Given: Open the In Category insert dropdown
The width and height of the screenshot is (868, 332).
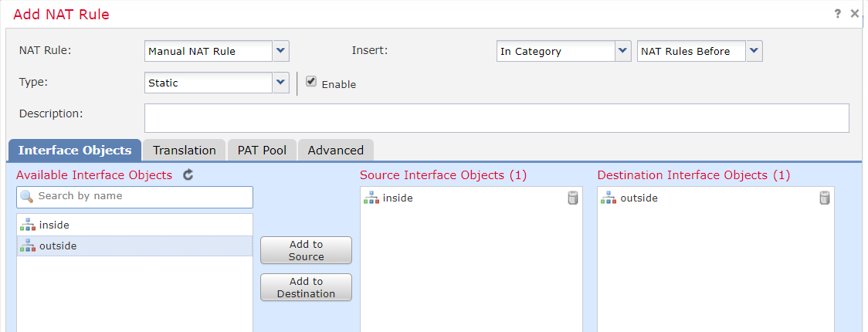Looking at the screenshot, I should pos(623,52).
